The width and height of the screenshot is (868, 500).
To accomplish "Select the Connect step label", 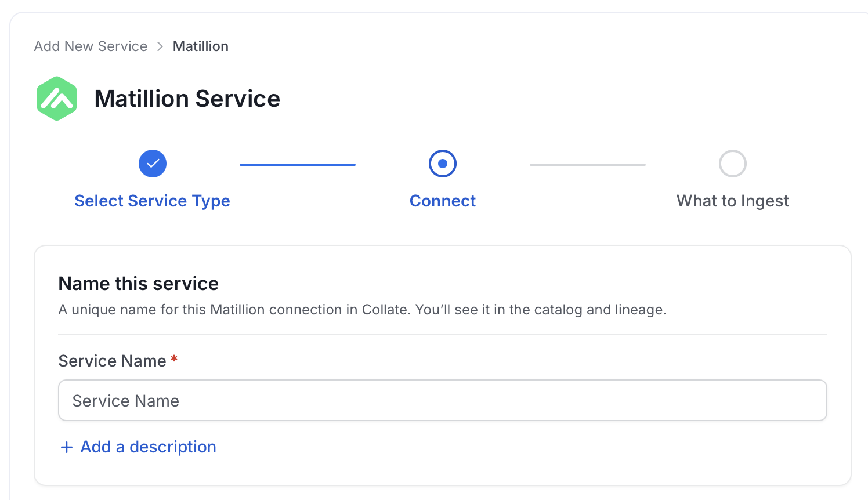I will pyautogui.click(x=443, y=201).
